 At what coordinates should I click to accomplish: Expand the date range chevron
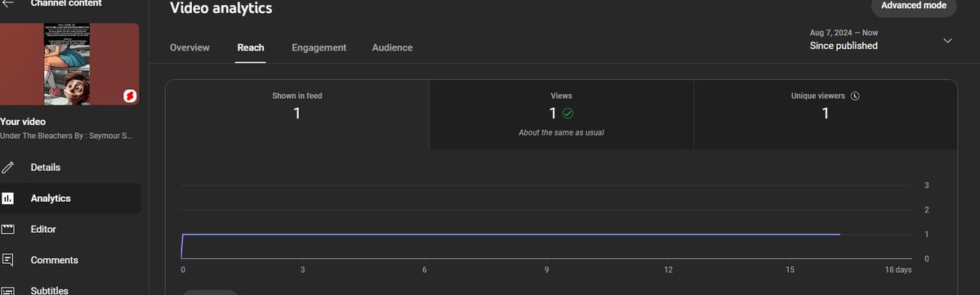click(x=947, y=40)
